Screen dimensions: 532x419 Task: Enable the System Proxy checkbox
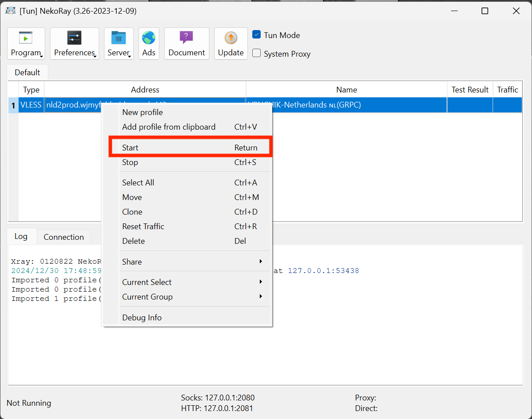[256, 54]
